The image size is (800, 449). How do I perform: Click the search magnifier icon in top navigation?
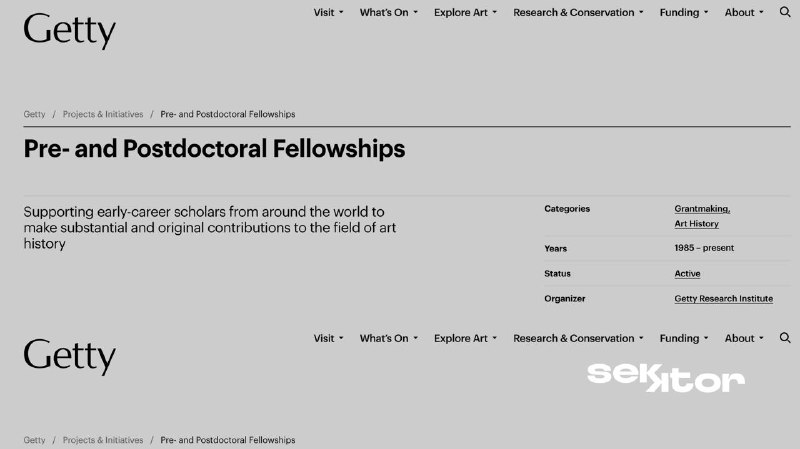click(x=785, y=12)
